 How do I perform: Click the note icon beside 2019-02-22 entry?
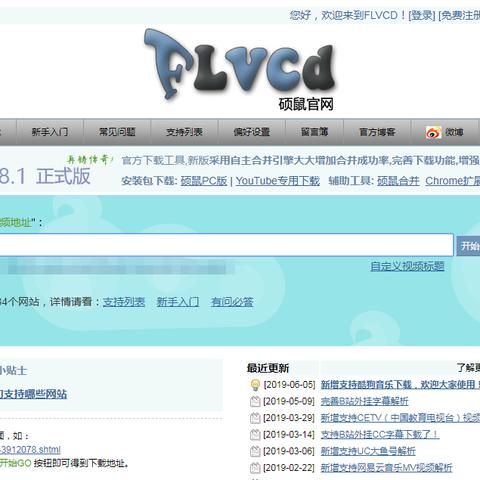(255, 468)
